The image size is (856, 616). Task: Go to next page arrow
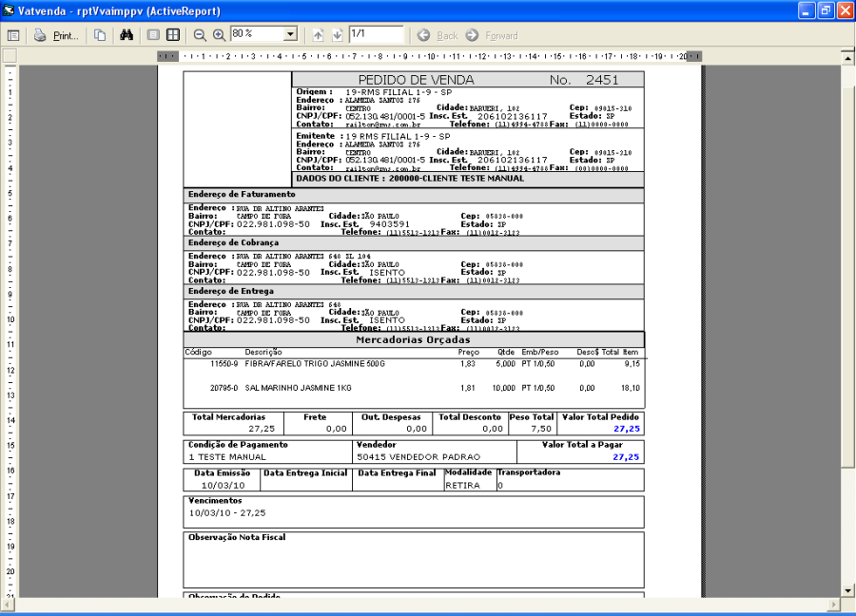coord(338,35)
